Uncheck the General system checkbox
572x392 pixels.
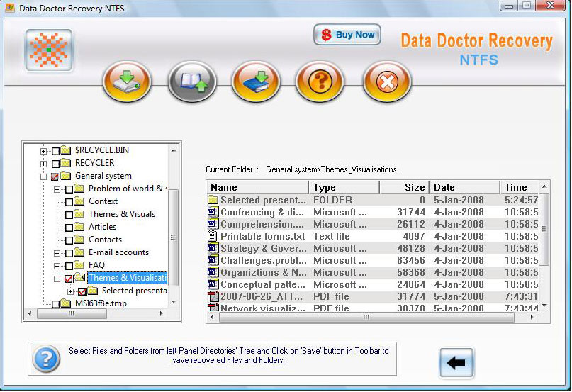pos(55,177)
